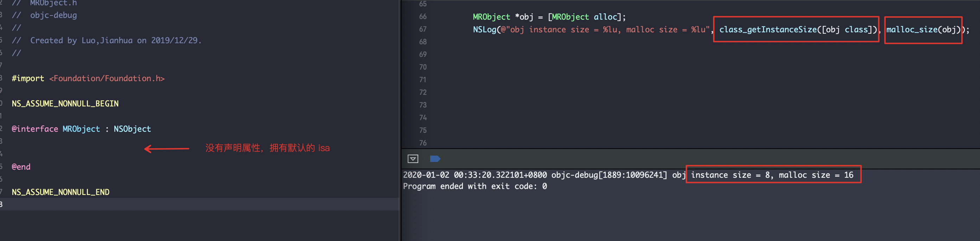Click the blue breakpoint activation icon

[x=435, y=159]
